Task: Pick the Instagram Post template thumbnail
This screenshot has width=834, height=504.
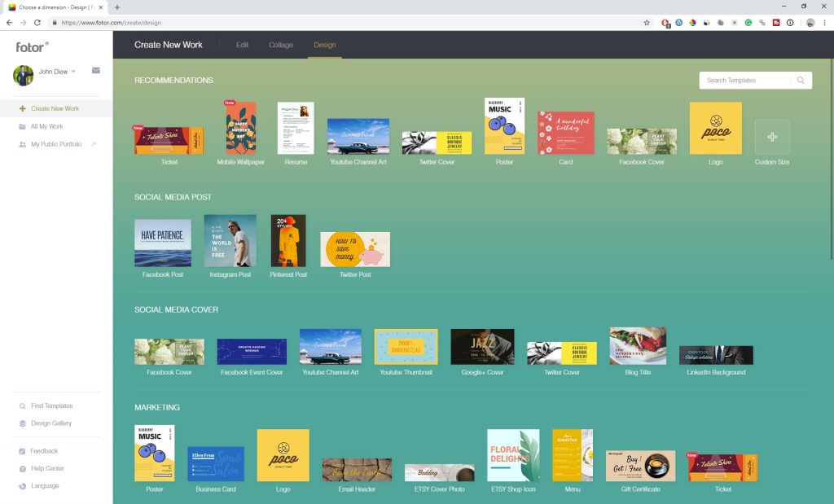Action: (230, 241)
